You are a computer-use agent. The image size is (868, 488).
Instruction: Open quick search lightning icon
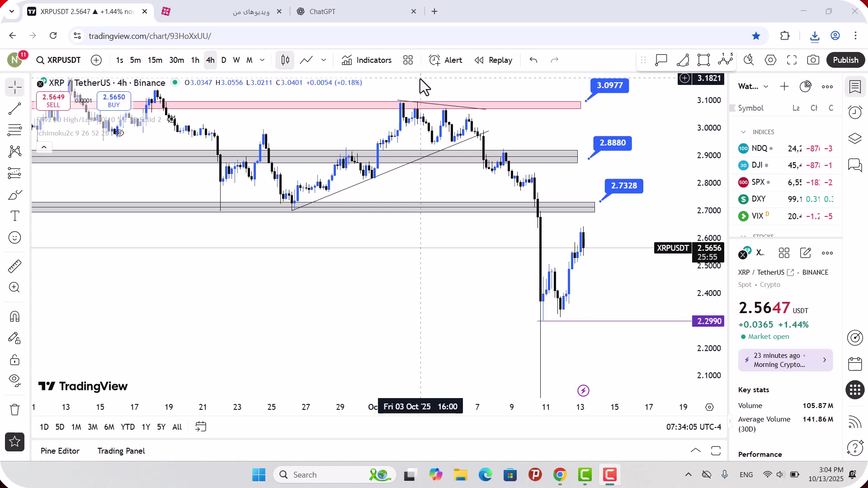pos(749,60)
